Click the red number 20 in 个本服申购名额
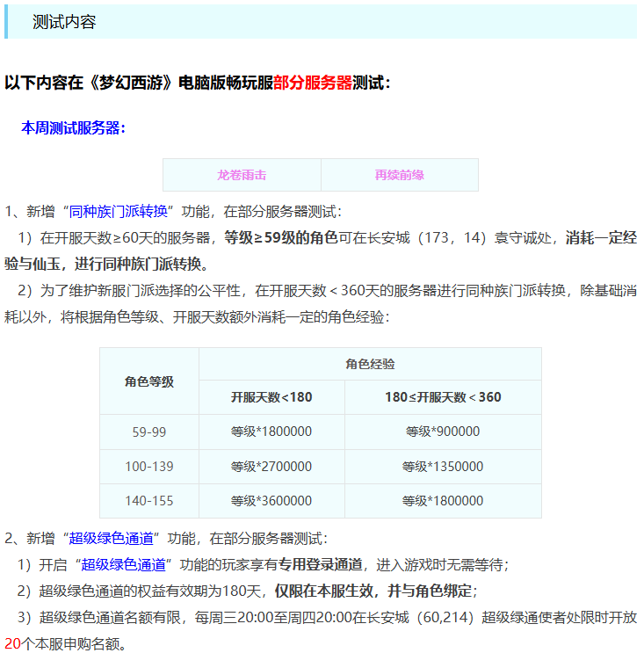Image resolution: width=644 pixels, height=653 pixels. [x=12, y=644]
